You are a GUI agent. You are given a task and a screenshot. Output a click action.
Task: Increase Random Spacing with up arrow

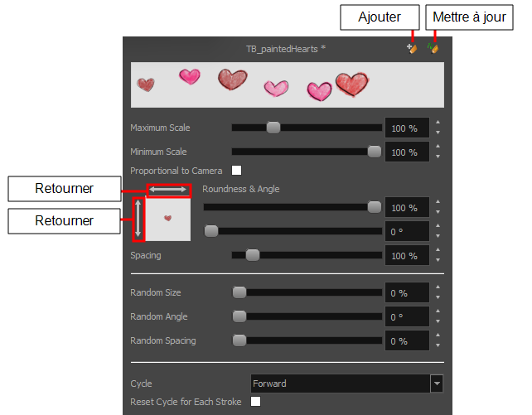tap(438, 335)
